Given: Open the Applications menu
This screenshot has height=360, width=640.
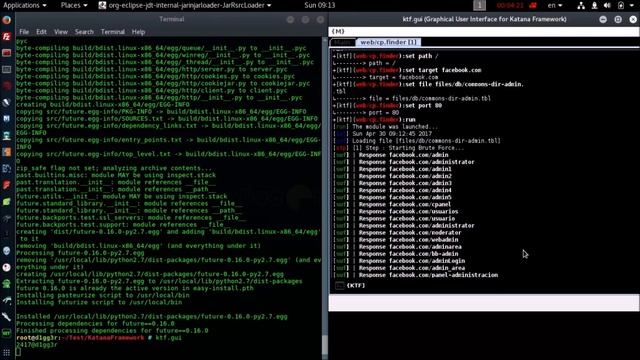Looking at the screenshot, I should [x=24, y=5].
